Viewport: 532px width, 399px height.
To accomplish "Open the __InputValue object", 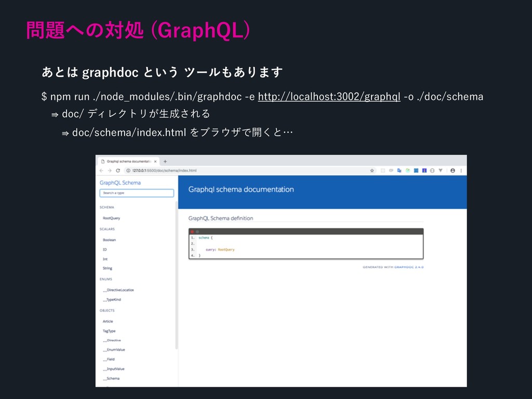I will pos(114,369).
